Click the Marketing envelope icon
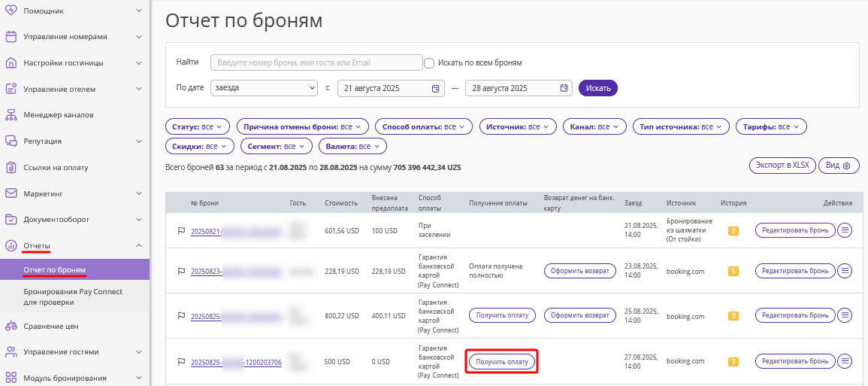This screenshot has height=386, width=868. pos(11,193)
